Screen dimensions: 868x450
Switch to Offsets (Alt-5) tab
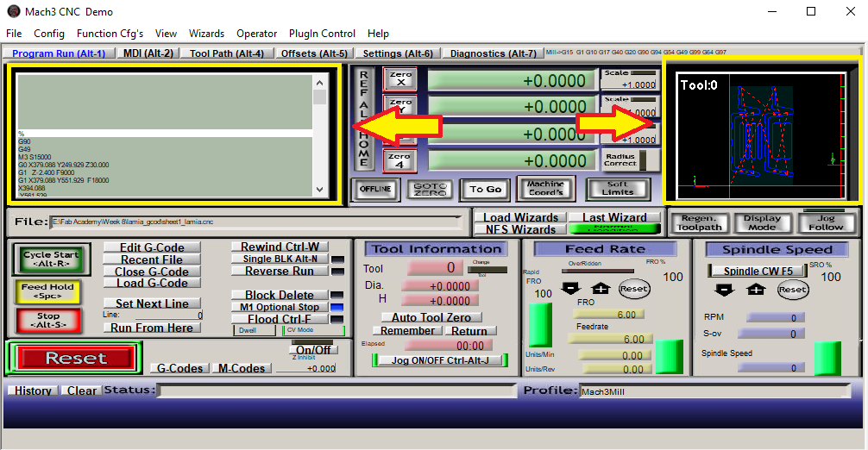[314, 53]
